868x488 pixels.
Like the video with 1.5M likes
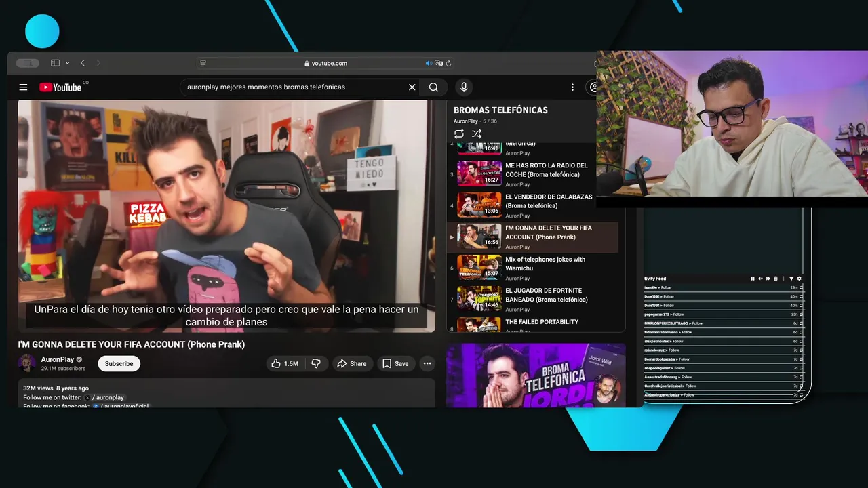click(285, 364)
